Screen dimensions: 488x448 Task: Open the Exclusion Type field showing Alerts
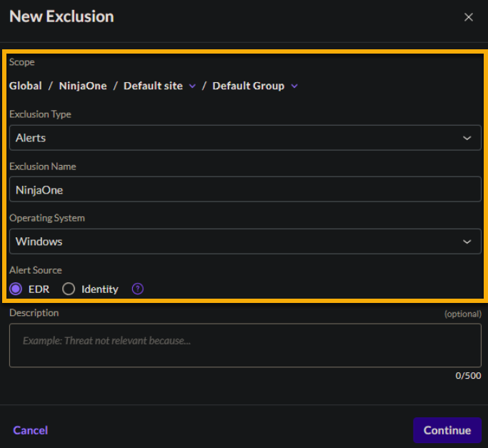[236, 138]
